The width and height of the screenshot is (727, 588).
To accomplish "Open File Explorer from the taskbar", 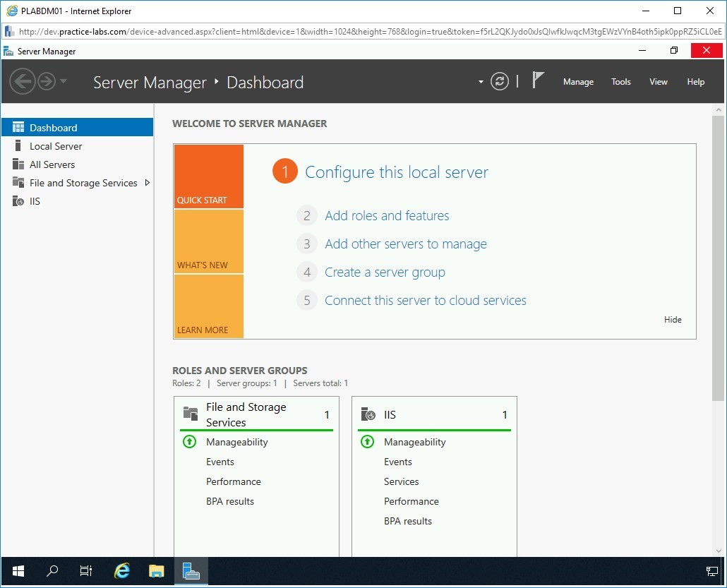I will coord(156,571).
